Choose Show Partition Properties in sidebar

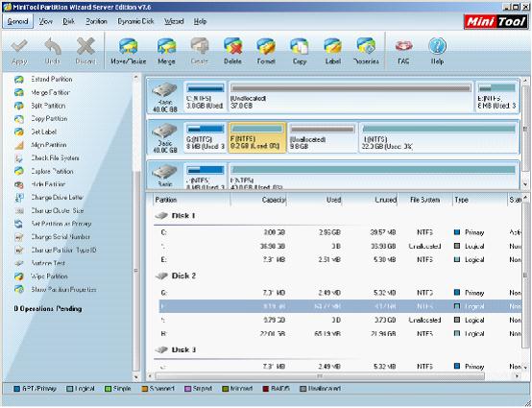[63, 290]
